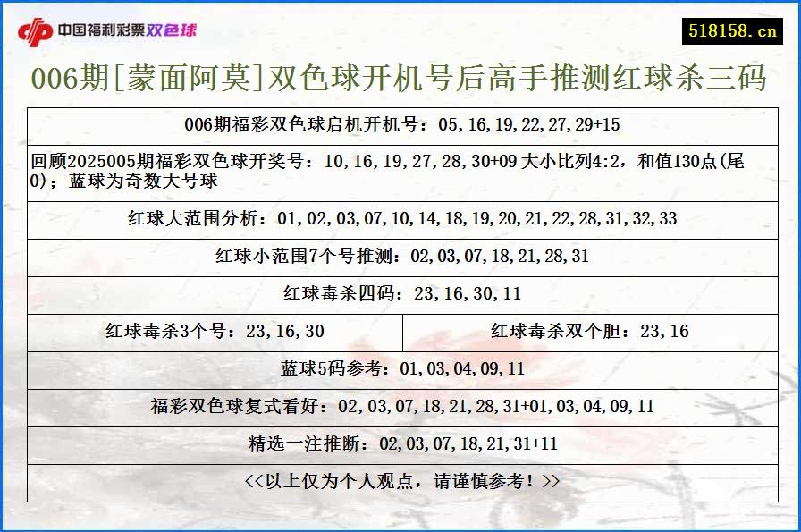The width and height of the screenshot is (801, 532).
Task: Expand the 红球小范围7个号推测 row
Action: (400, 257)
